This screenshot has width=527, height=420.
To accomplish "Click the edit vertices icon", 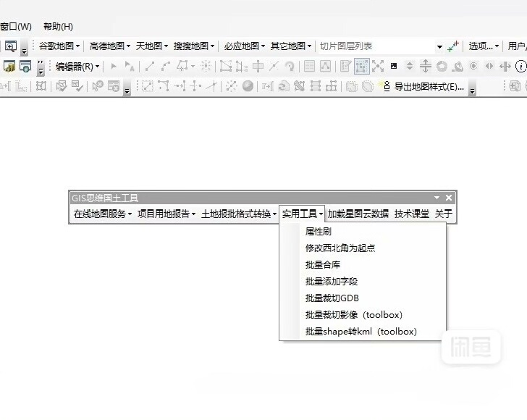I will pyautogui.click(x=226, y=66).
